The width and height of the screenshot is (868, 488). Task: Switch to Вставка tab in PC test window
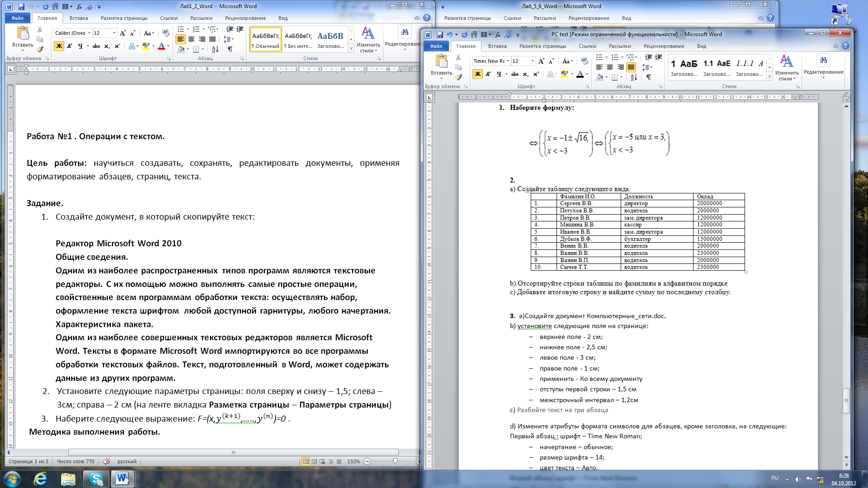coord(497,46)
